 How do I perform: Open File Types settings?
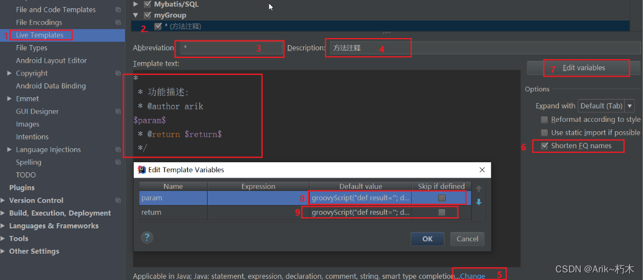32,47
